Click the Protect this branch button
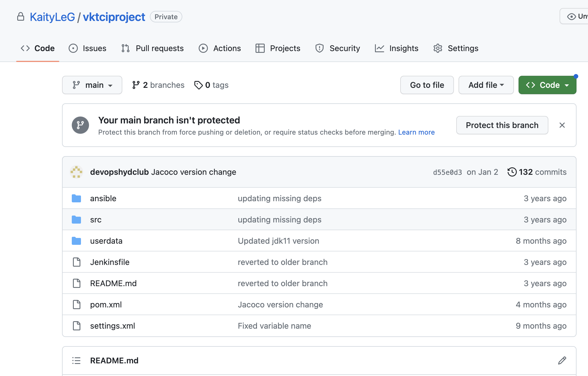The width and height of the screenshot is (588, 376). 502,125
